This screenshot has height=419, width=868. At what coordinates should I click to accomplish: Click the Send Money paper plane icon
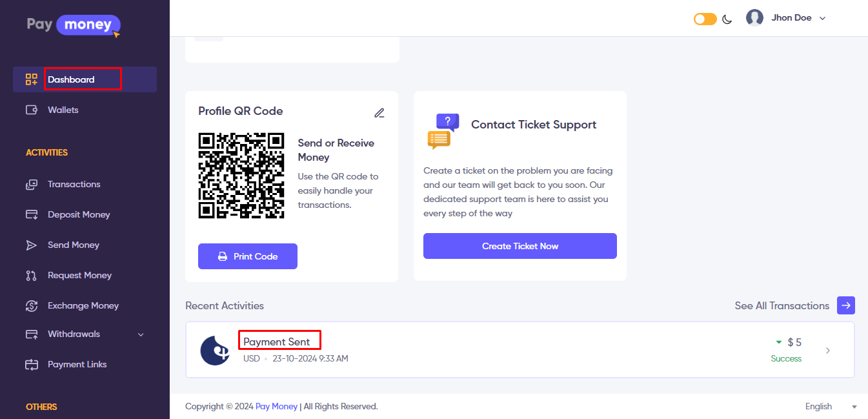[32, 245]
